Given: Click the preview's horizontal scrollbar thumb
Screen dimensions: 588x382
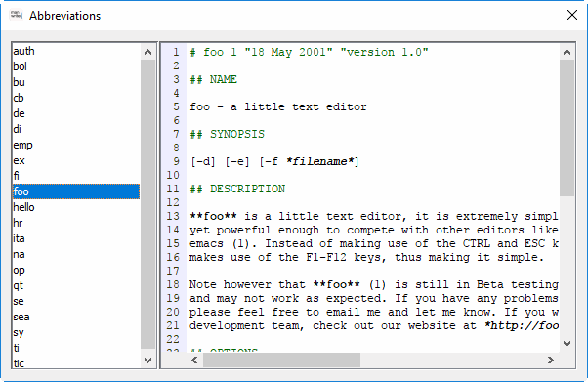Looking at the screenshot, I should point(281,361).
